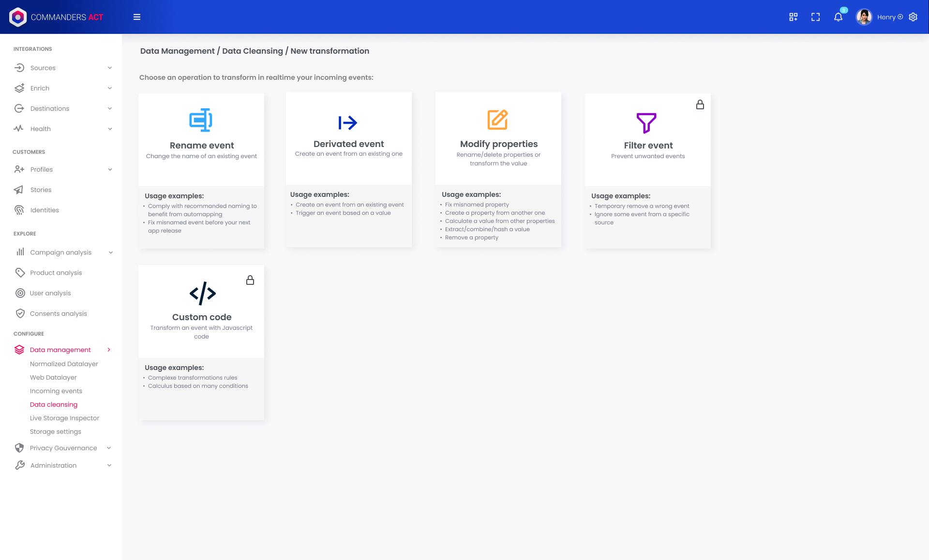Image resolution: width=929 pixels, height=560 pixels.
Task: Expand the Campaign analysis submenu
Action: click(110, 252)
